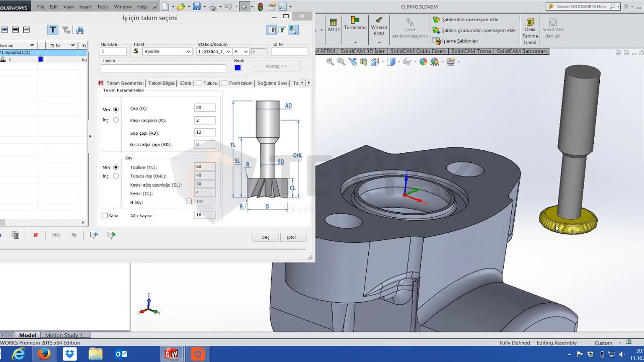
Task: Click the first tool table view icon
Action: (x=271, y=30)
